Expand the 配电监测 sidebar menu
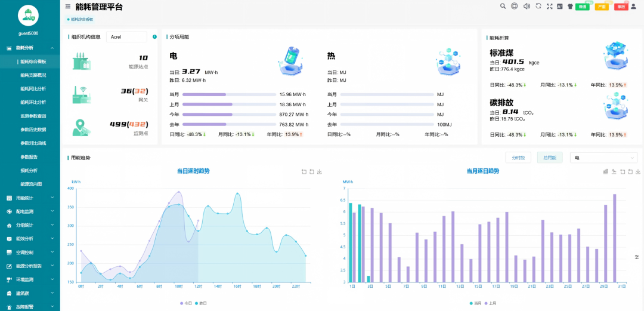Image resolution: width=644 pixels, height=311 pixels. point(30,211)
